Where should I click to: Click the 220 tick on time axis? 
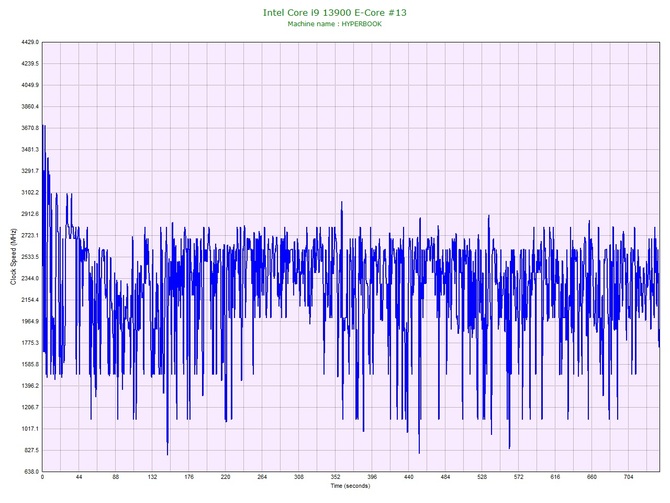point(226,477)
